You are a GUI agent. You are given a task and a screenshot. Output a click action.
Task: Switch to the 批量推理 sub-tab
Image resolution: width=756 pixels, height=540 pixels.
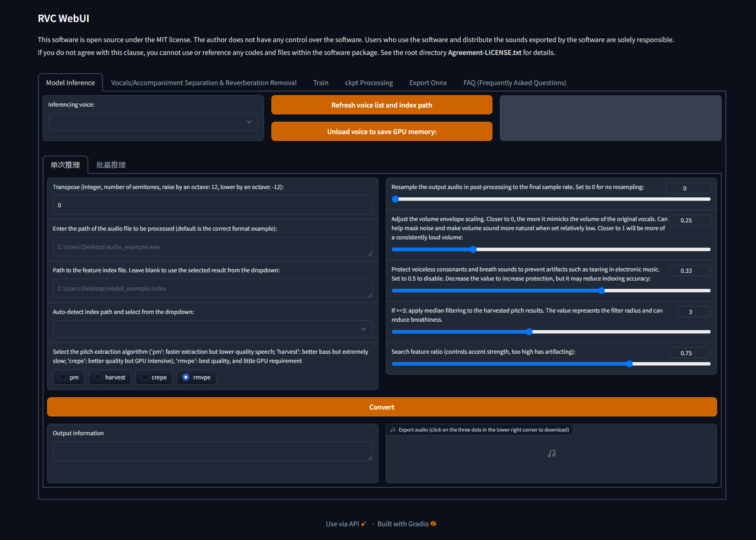coord(111,165)
